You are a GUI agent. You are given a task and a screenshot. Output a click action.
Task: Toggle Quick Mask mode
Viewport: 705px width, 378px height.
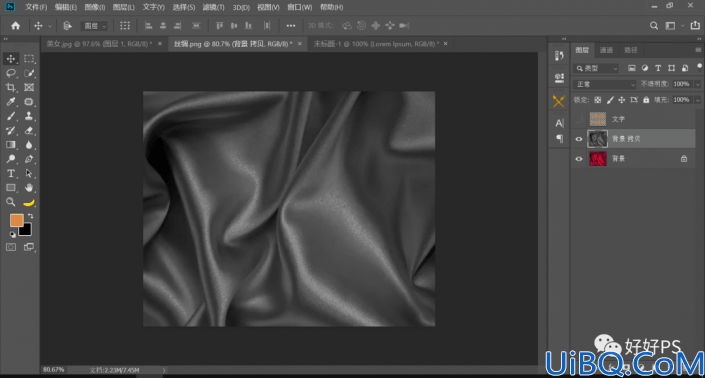[11, 247]
